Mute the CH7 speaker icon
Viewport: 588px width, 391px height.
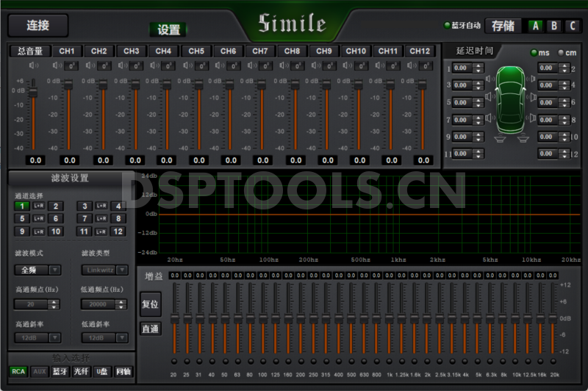point(251,65)
